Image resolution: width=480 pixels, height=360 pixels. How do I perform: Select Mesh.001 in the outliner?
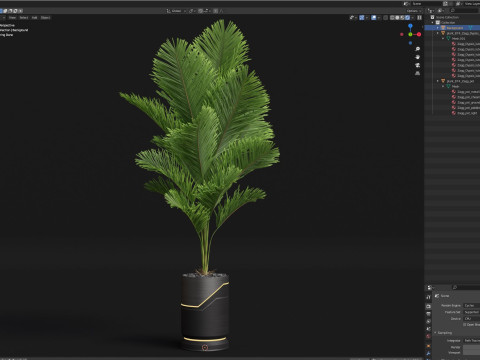pyautogui.click(x=458, y=39)
